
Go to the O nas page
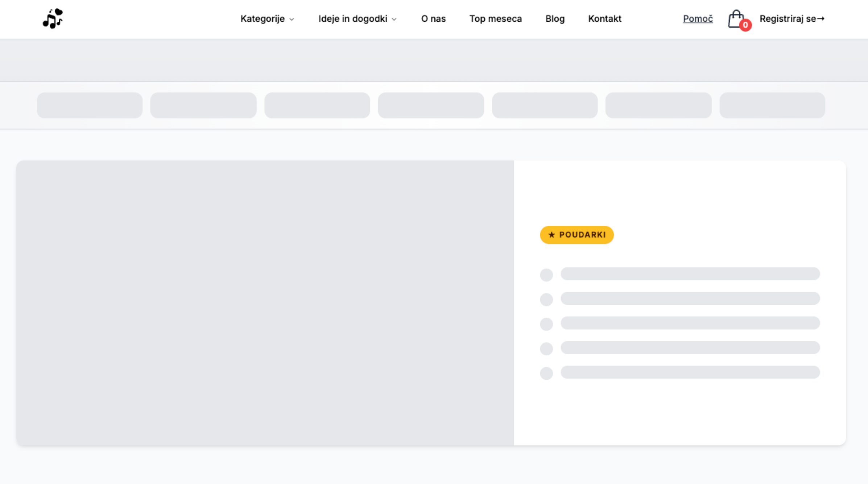click(x=433, y=18)
